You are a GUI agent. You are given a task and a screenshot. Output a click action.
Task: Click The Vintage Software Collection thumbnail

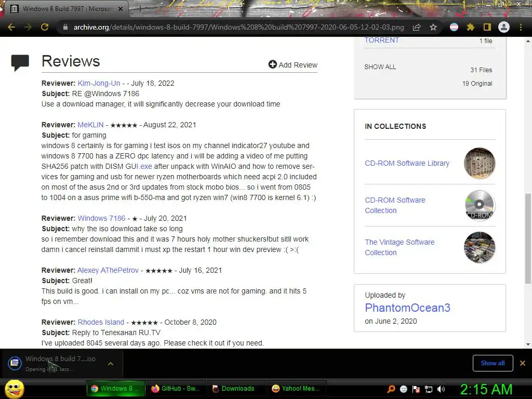coord(480,247)
